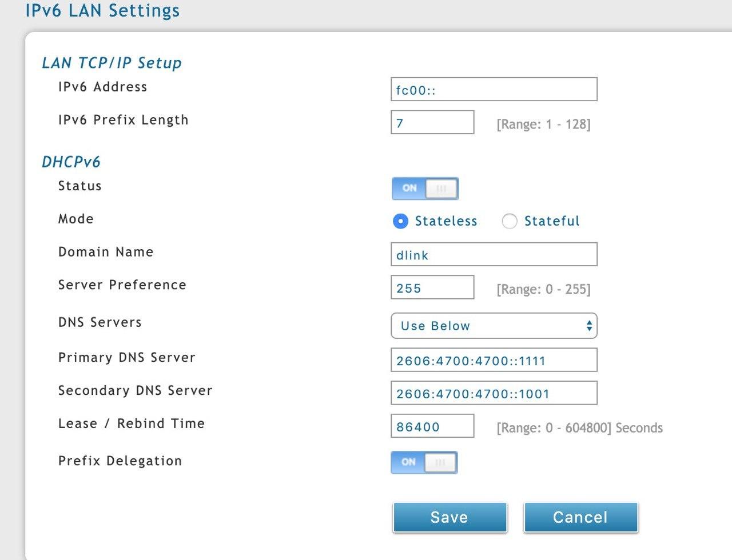
Task: Click the IPv6 LAN Settings page title
Action: (102, 10)
